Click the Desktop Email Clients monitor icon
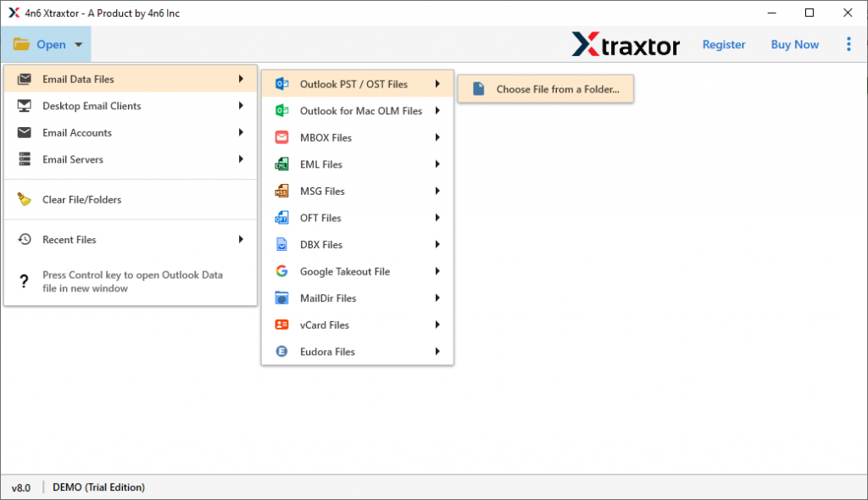The image size is (868, 500). tap(25, 106)
